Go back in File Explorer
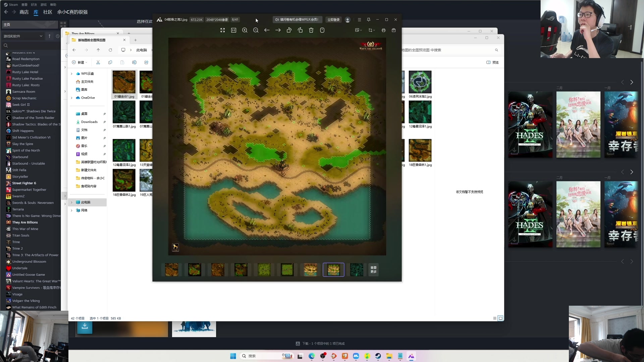This screenshot has height=362, width=644. pos(74,50)
